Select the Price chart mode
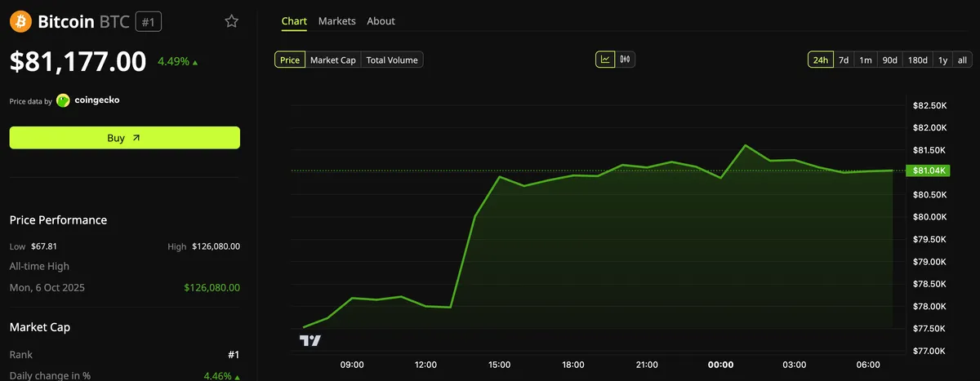Screen dimensions: 980x381 tap(290, 60)
